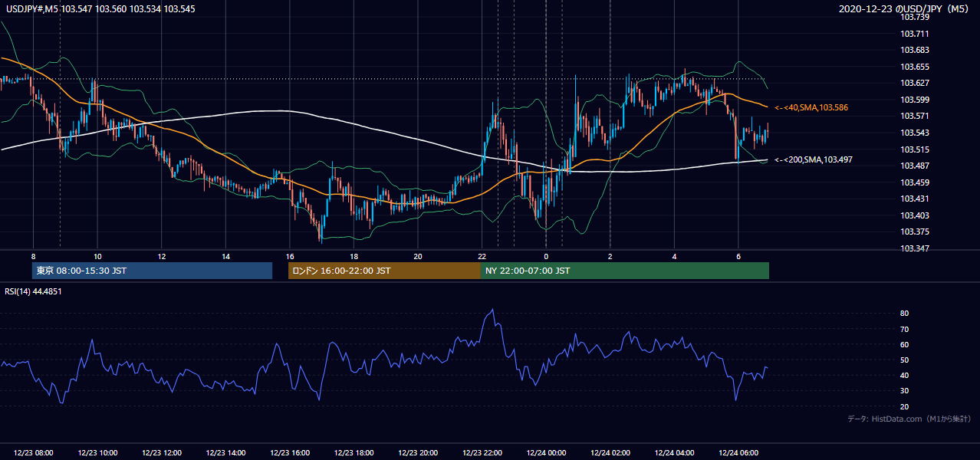The height and width of the screenshot is (460, 980).
Task: Click RSI scale value 40
Action: pyautogui.click(x=904, y=376)
